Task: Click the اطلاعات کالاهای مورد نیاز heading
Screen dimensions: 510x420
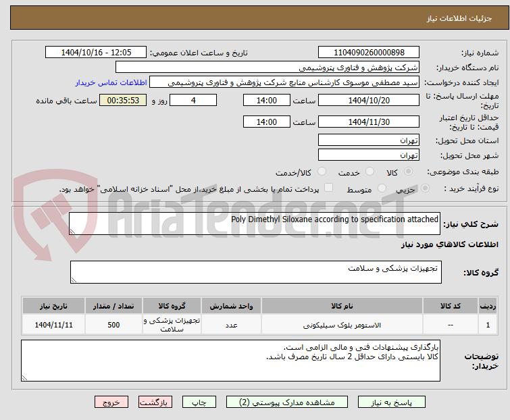Action: [449, 244]
